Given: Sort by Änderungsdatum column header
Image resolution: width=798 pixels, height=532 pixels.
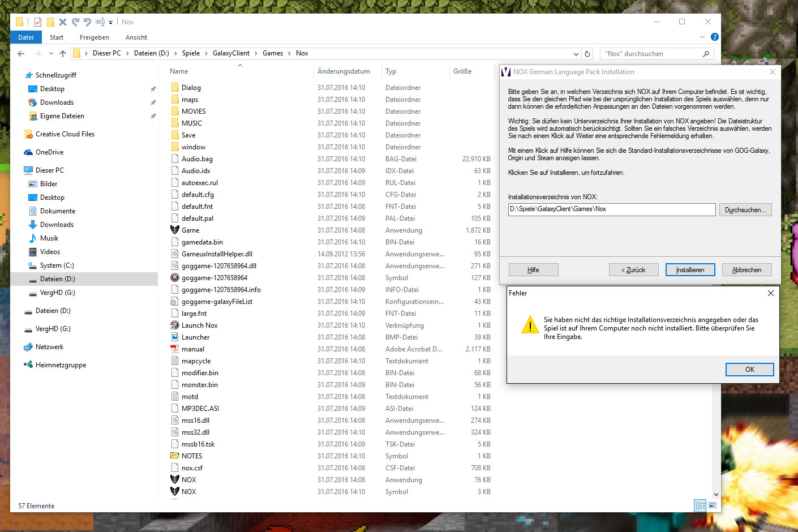Looking at the screenshot, I should (x=344, y=71).
